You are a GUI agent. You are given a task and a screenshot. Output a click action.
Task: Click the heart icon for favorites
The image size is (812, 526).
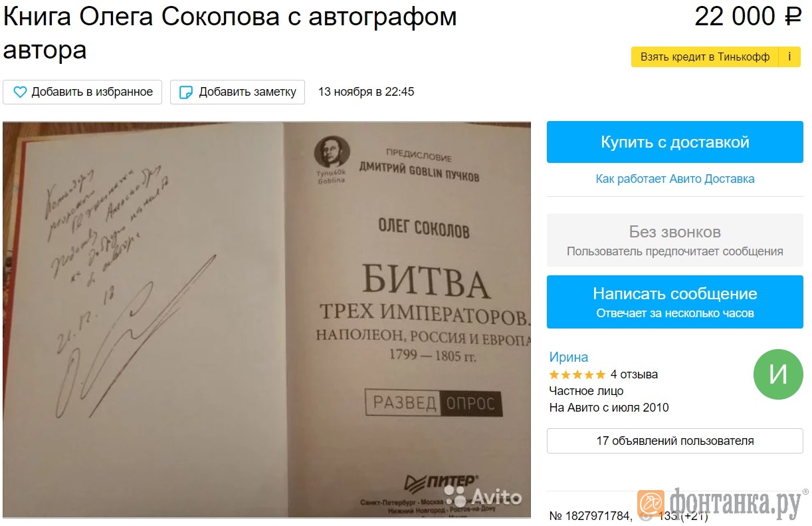coord(20,92)
